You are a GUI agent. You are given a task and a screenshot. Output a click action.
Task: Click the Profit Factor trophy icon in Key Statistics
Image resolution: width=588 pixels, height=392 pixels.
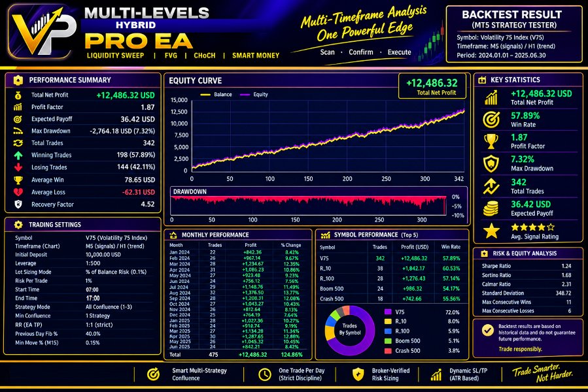click(x=491, y=142)
